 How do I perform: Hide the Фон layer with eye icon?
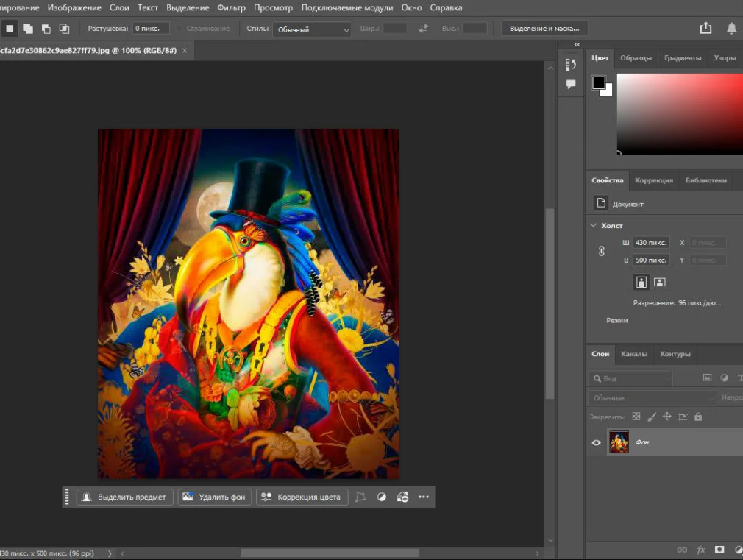tap(597, 442)
